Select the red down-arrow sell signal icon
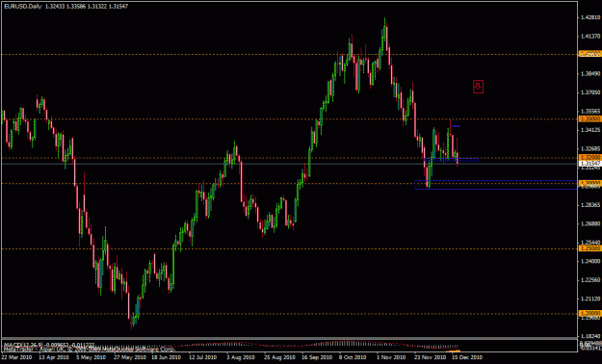 tap(478, 87)
